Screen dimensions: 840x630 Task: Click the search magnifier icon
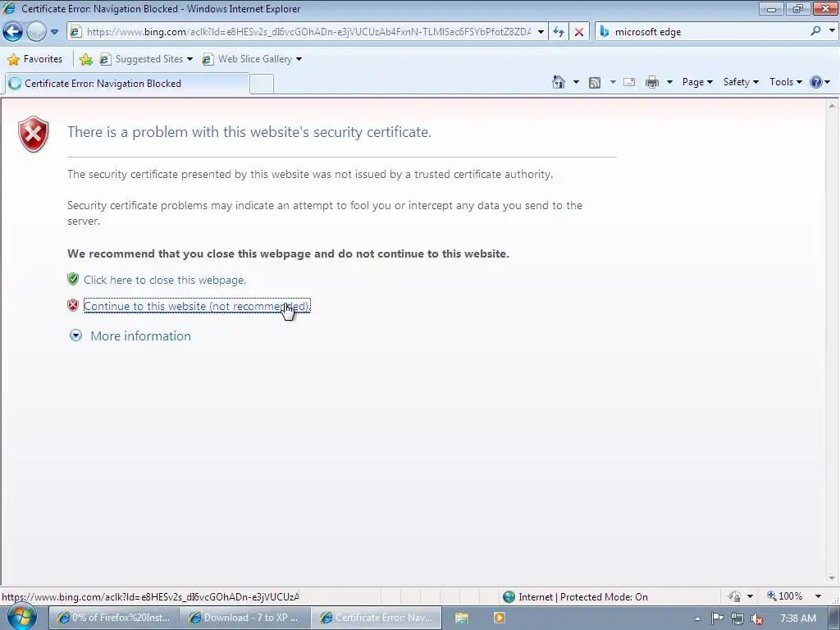816,31
